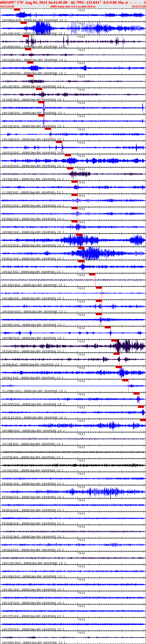The image size is (146, 644).
Task: Select the pick marker on UW BRAN trace
Action: [26, 36]
